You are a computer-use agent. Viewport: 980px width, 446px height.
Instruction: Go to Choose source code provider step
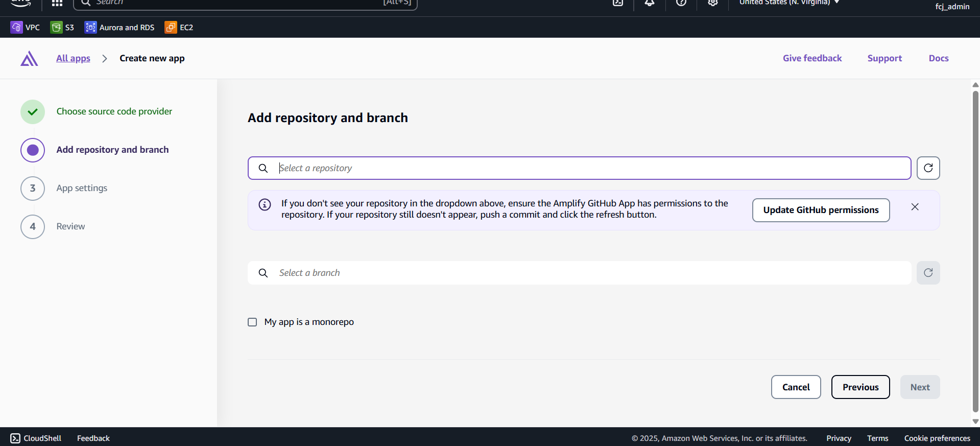pos(114,111)
